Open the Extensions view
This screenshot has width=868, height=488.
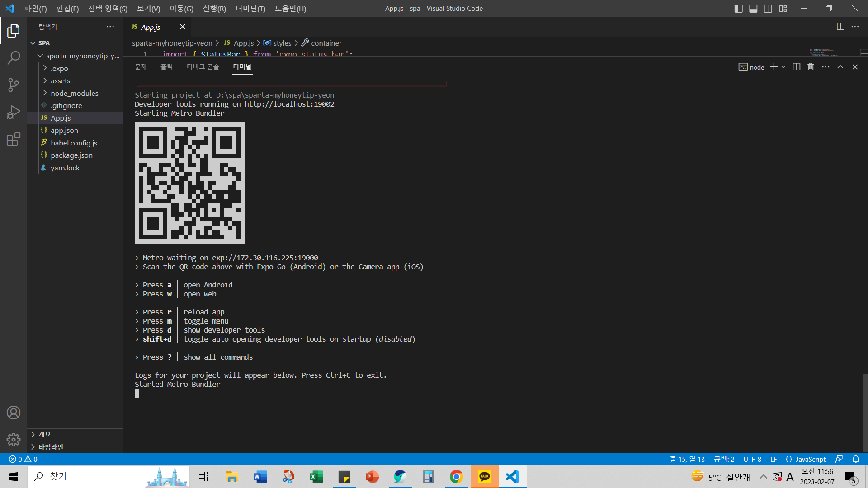point(14,139)
